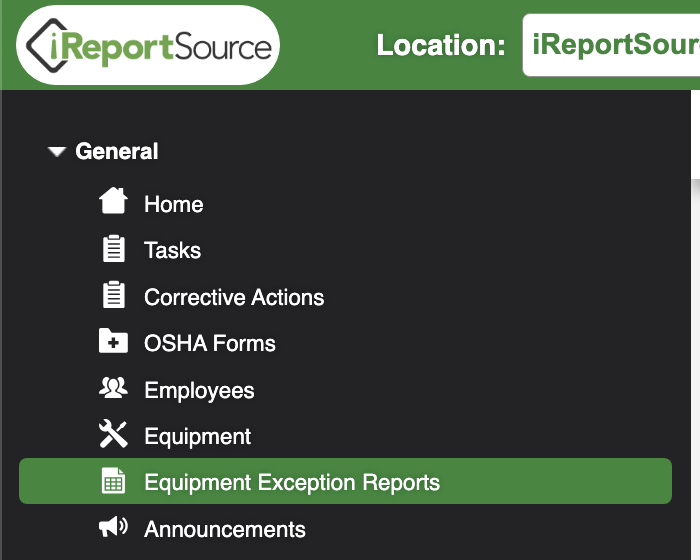The image size is (700, 560).
Task: Collapse the General section arrow
Action: (57, 152)
